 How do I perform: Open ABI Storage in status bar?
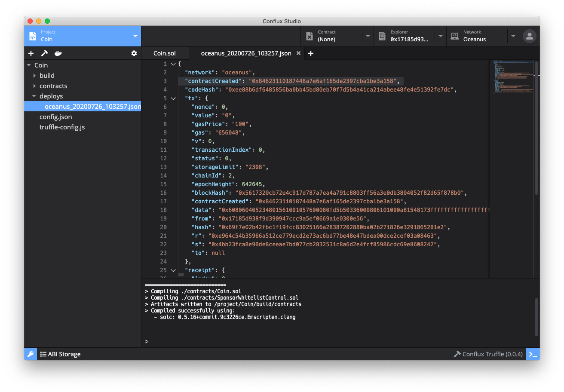(60, 354)
